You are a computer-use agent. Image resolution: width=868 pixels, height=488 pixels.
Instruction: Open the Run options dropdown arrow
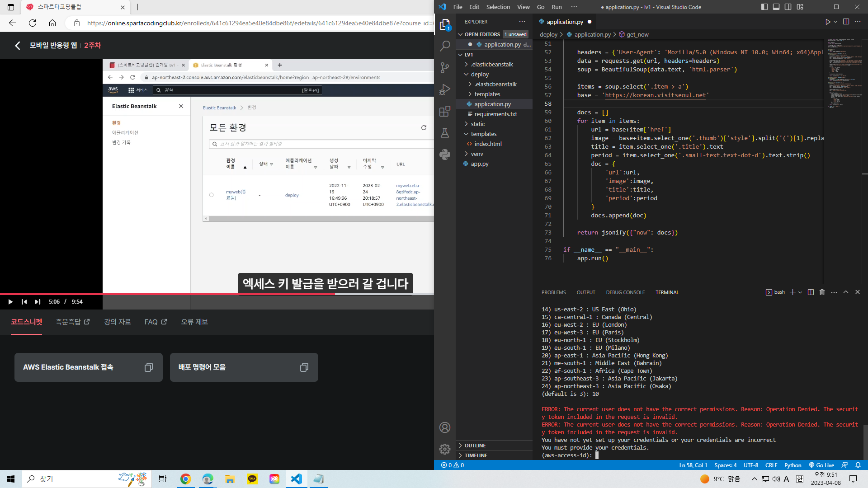[835, 22]
